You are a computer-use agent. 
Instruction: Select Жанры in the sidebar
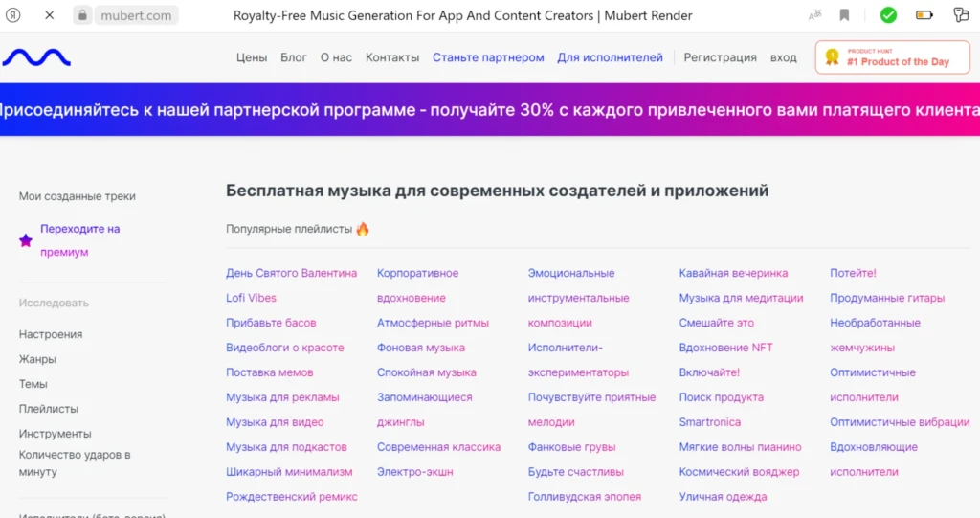coord(37,359)
